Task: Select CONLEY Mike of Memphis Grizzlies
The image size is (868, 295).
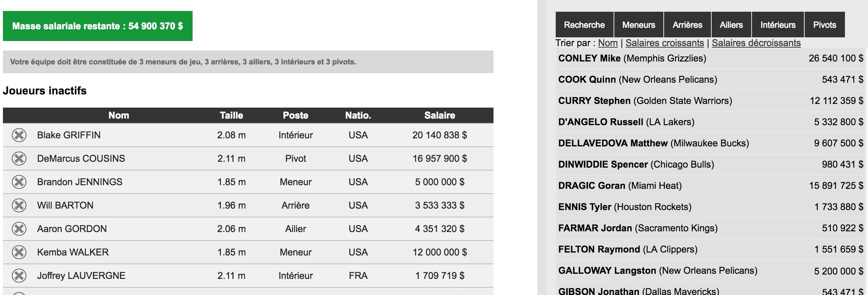Action: pyautogui.click(x=632, y=59)
